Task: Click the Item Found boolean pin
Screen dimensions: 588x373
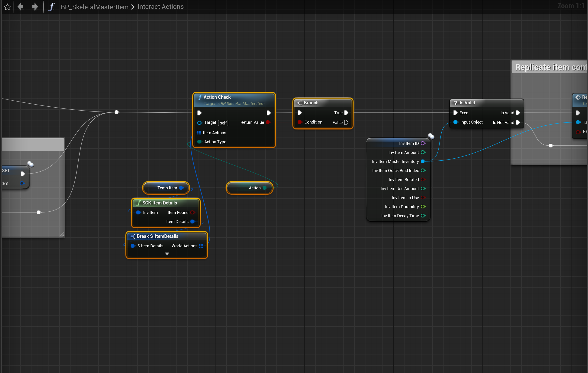Action: click(193, 212)
